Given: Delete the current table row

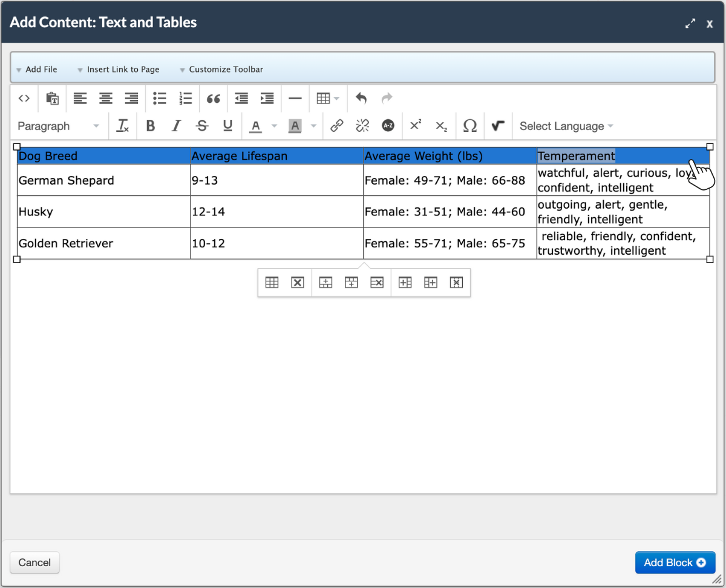Looking at the screenshot, I should (377, 283).
